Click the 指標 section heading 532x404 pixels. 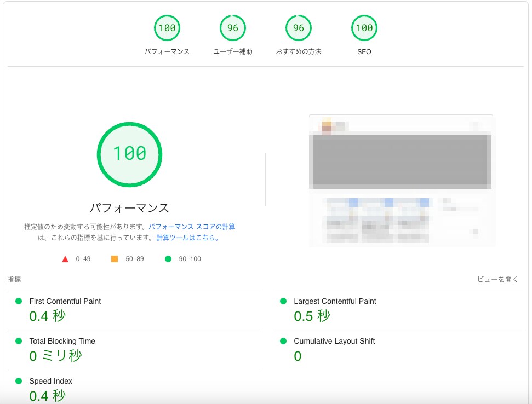click(14, 279)
